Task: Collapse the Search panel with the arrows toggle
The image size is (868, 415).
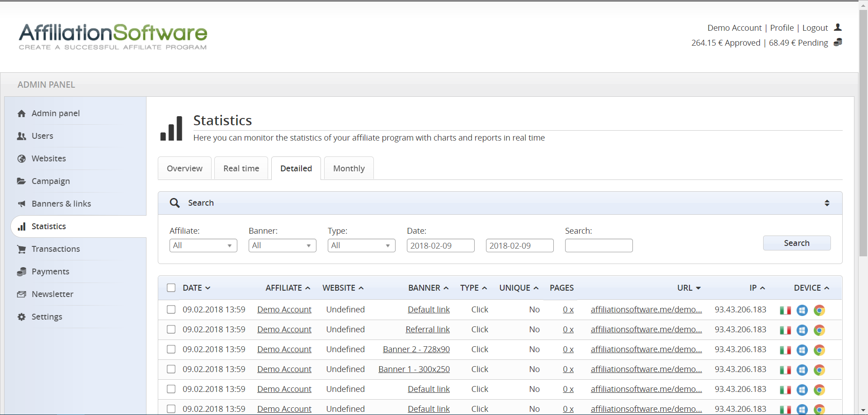Action: [x=827, y=203]
